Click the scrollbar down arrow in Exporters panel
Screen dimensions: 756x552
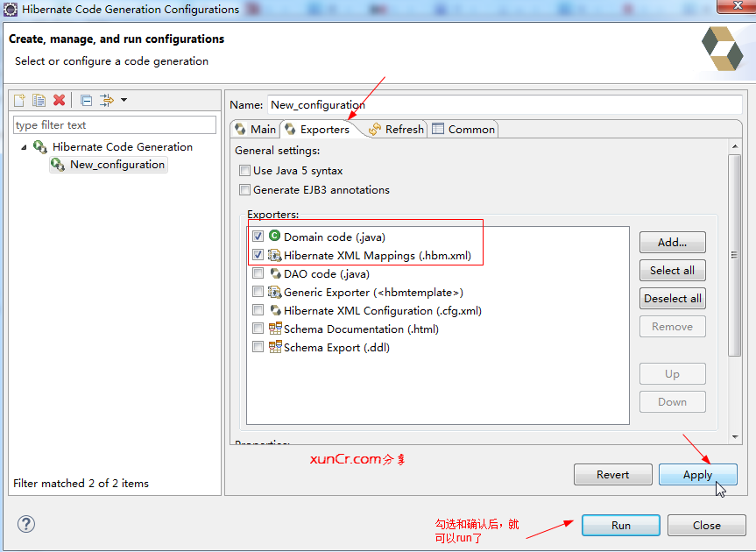[x=735, y=436]
